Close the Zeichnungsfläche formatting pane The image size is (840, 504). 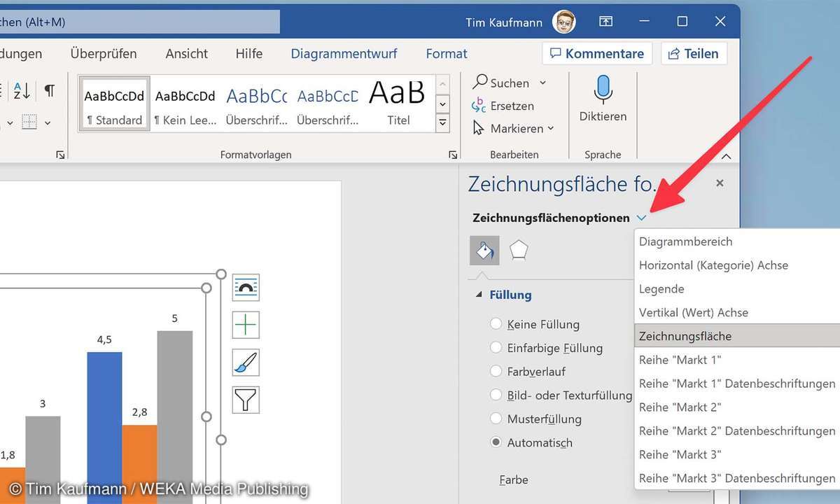click(x=720, y=183)
